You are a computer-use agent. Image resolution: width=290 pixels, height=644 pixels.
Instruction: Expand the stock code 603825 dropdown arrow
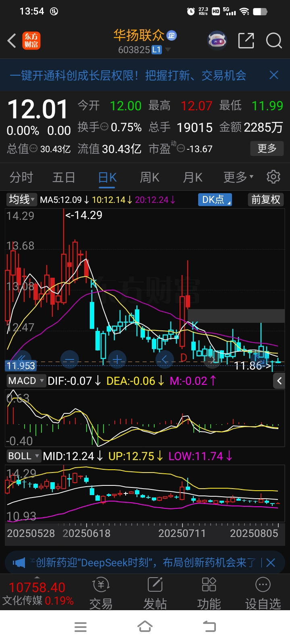[x=168, y=50]
